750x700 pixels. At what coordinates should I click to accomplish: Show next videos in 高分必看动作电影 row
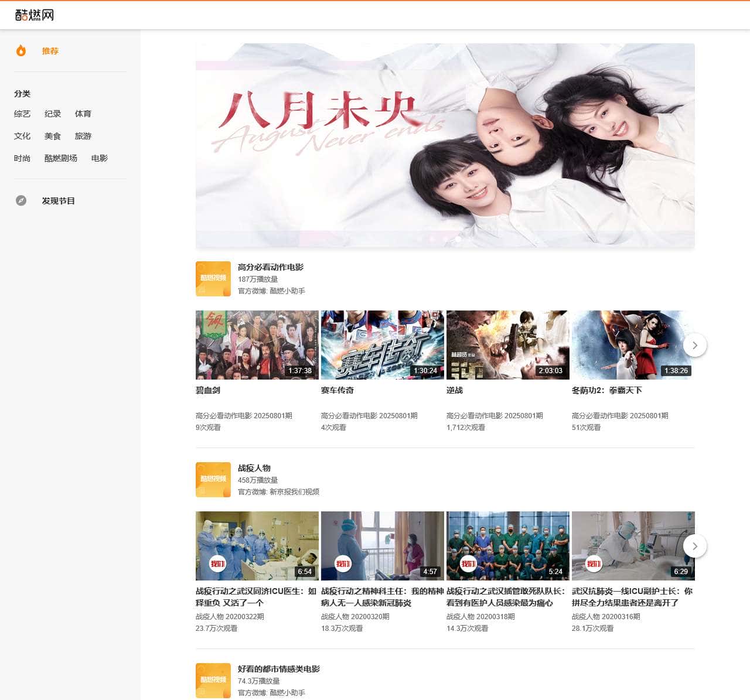(694, 345)
